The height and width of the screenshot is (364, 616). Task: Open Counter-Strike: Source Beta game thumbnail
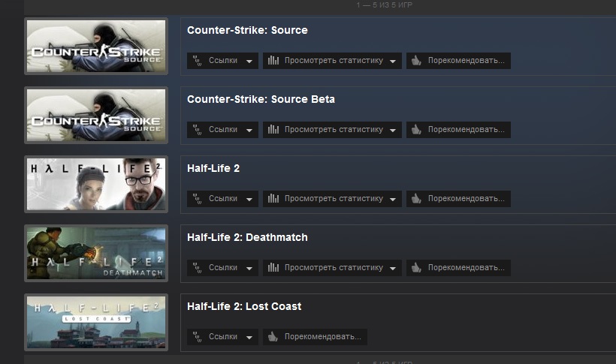pos(96,115)
